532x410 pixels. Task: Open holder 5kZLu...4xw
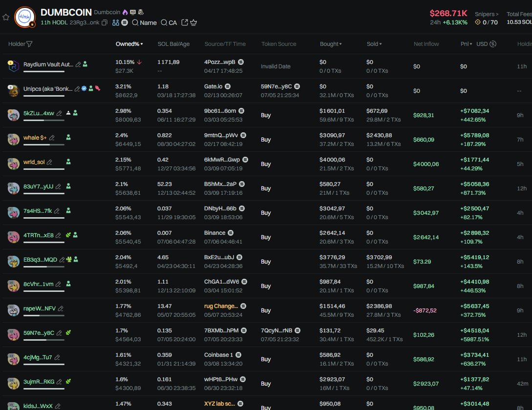coord(39,113)
